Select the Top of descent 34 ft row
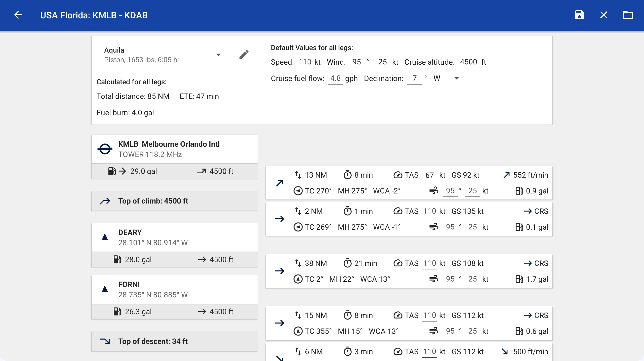 174,341
